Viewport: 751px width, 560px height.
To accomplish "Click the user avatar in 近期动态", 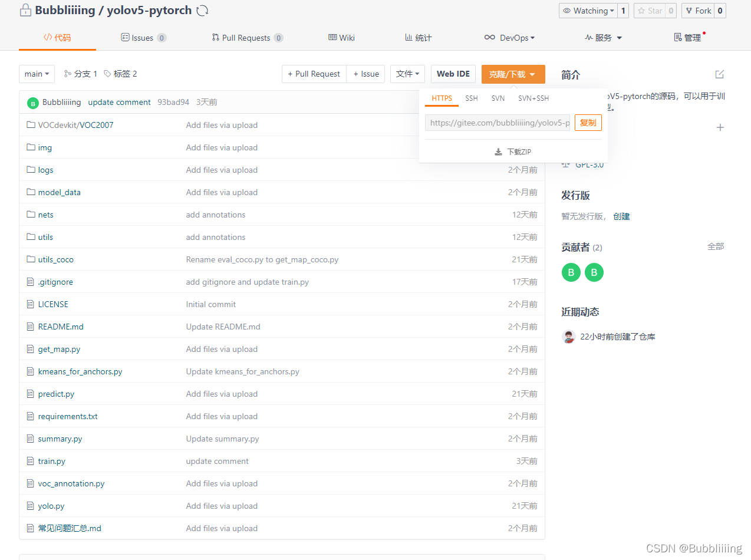I will point(568,337).
